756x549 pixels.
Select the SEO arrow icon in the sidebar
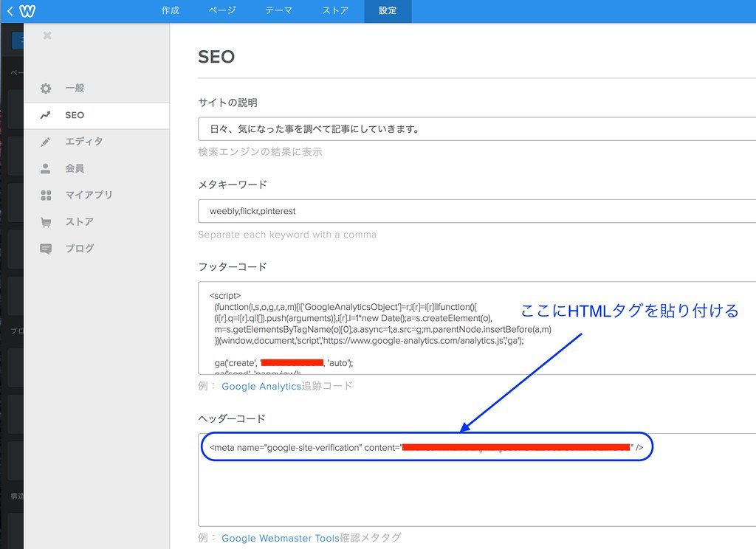46,115
